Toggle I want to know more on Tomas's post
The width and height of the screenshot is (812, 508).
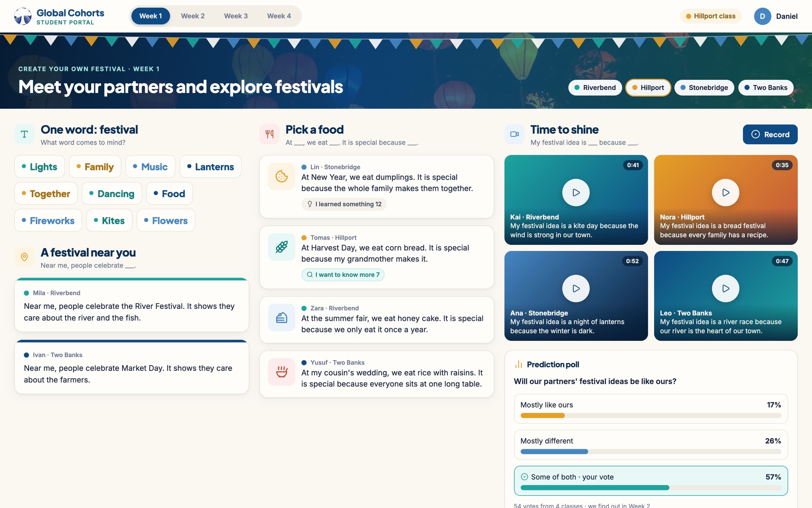[x=343, y=275]
